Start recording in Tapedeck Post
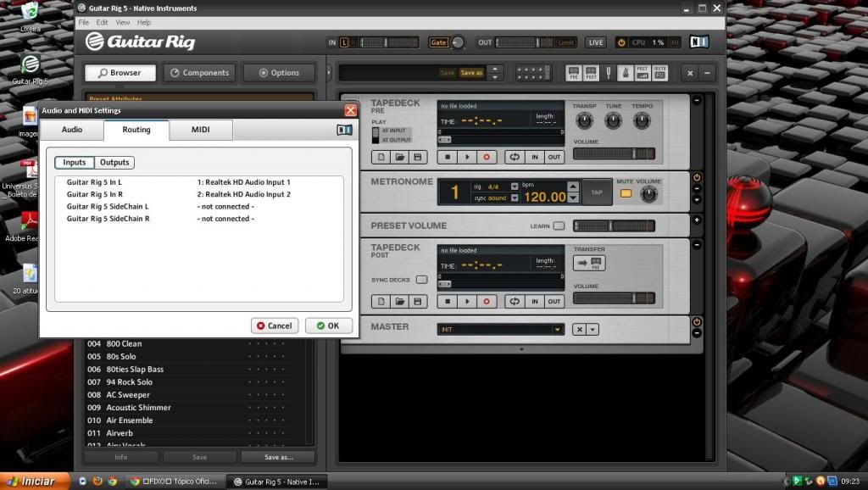The width and height of the screenshot is (868, 490). click(x=486, y=302)
